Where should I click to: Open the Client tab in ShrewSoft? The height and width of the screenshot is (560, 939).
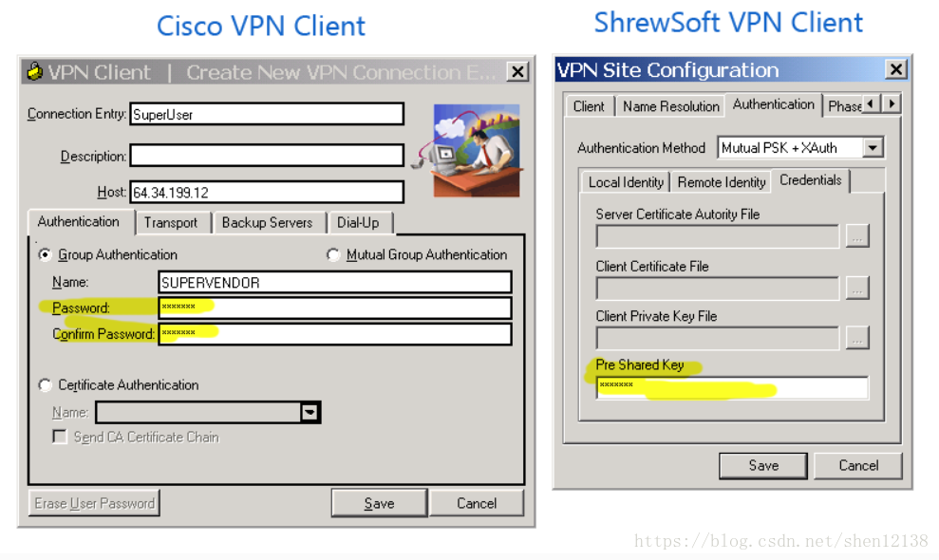point(589,106)
